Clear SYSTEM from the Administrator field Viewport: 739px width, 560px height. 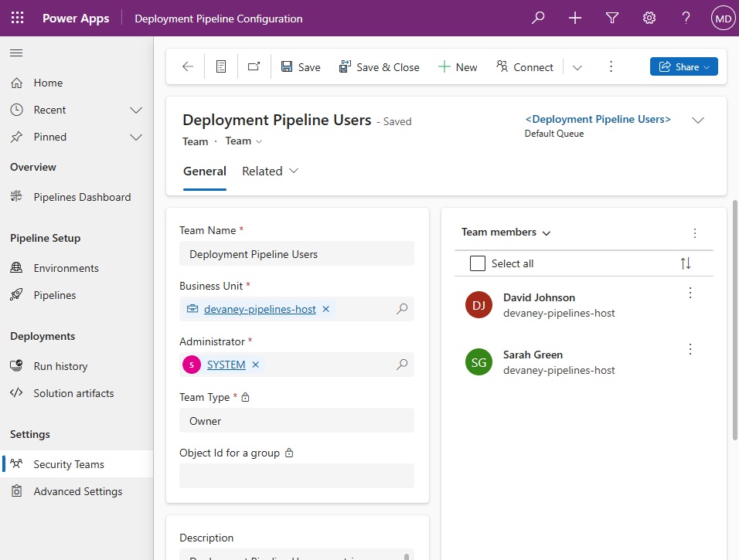pos(255,365)
